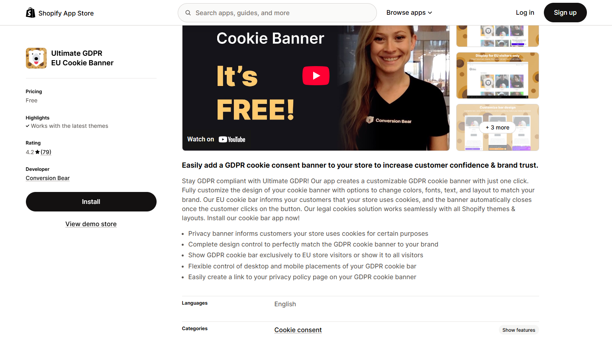Click the Shopify bag logo icon
The image size is (612, 364).
coord(31,13)
